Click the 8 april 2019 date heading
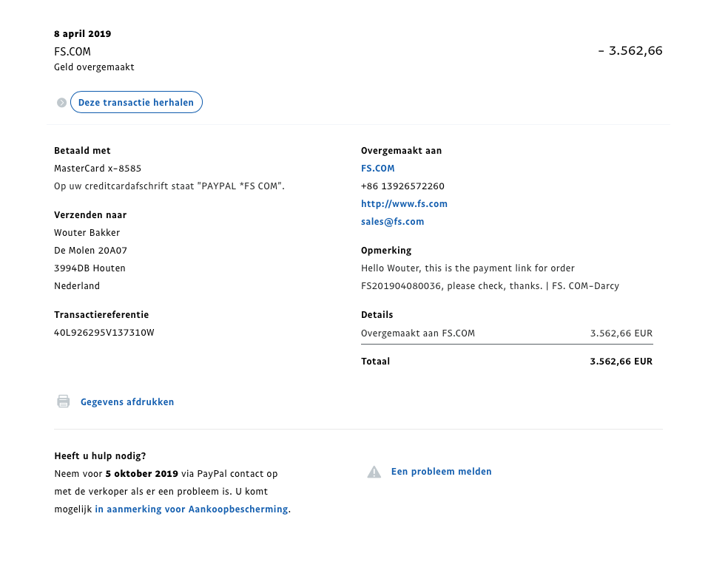This screenshot has width=728, height=573. 83,34
